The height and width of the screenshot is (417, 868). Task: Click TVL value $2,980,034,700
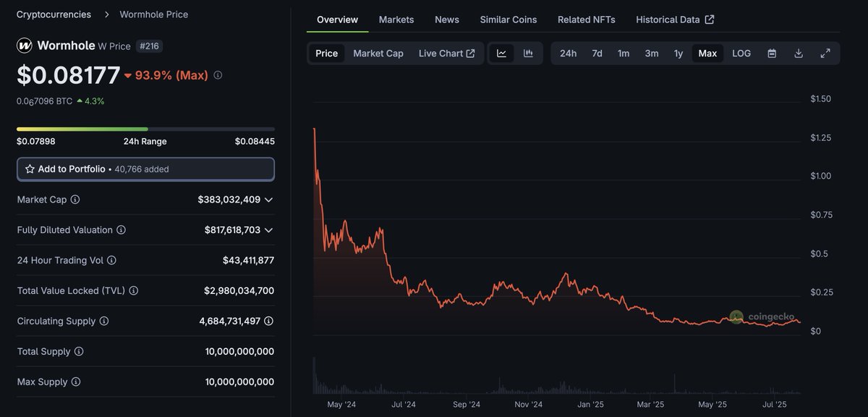coord(239,290)
